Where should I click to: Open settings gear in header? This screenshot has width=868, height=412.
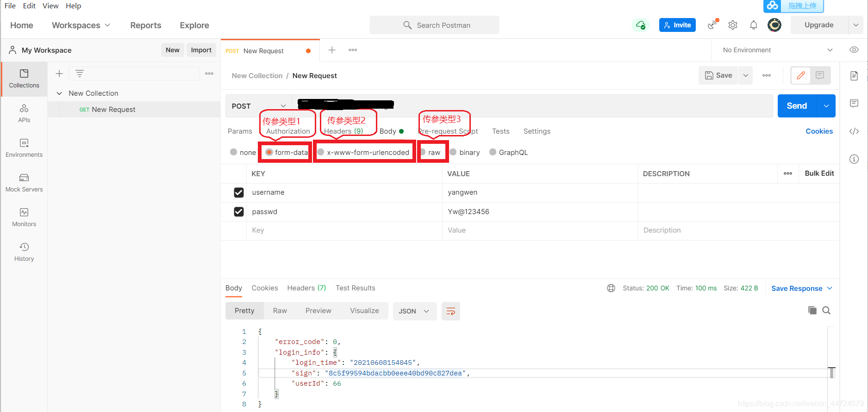pyautogui.click(x=733, y=25)
